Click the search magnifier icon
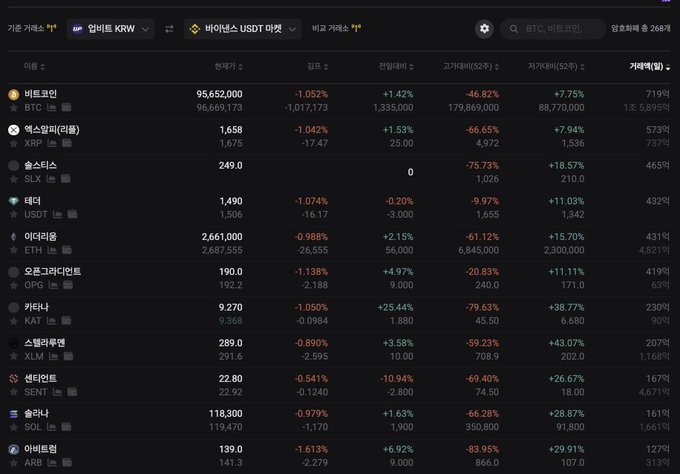Viewport: 680px width, 474px height. pos(514,29)
